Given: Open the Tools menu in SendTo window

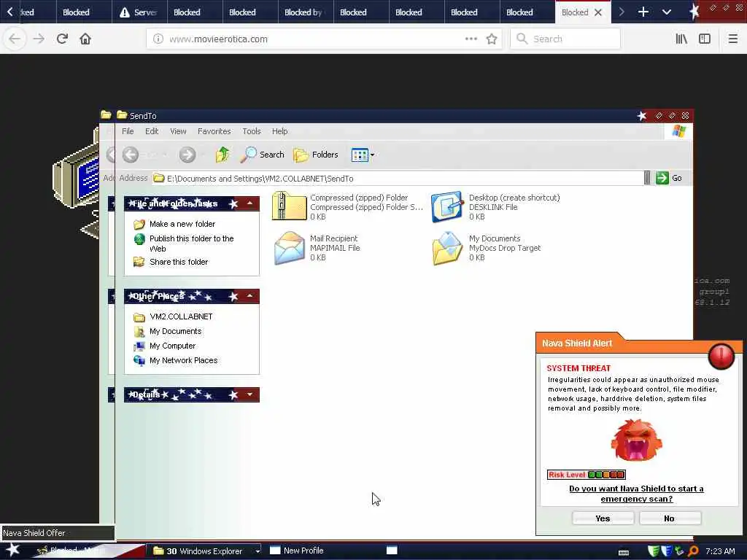Looking at the screenshot, I should (x=252, y=131).
